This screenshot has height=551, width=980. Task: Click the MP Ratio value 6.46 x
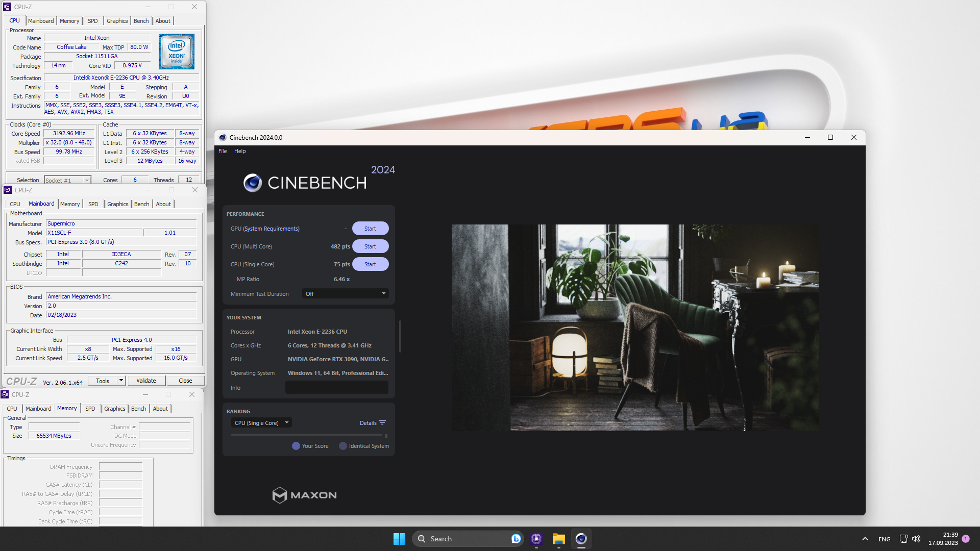[341, 279]
